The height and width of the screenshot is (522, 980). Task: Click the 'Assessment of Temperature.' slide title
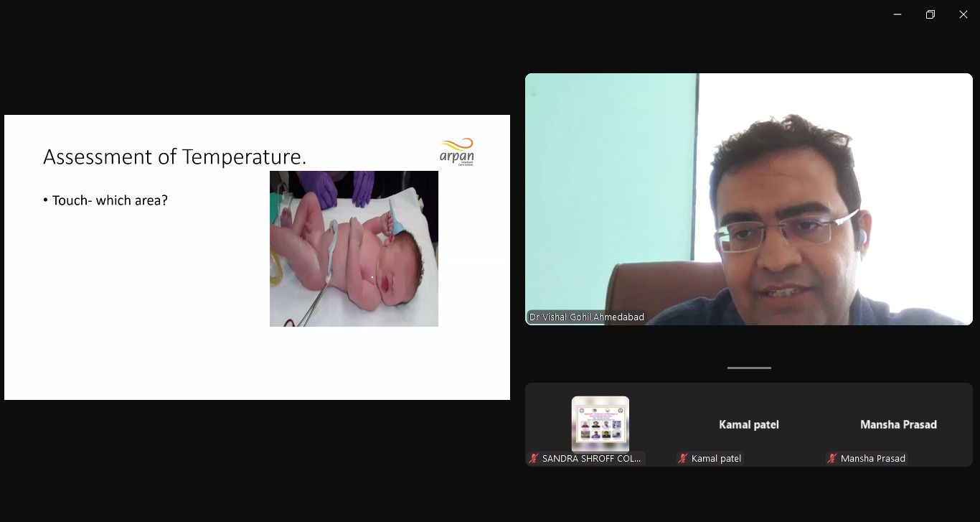174,157
